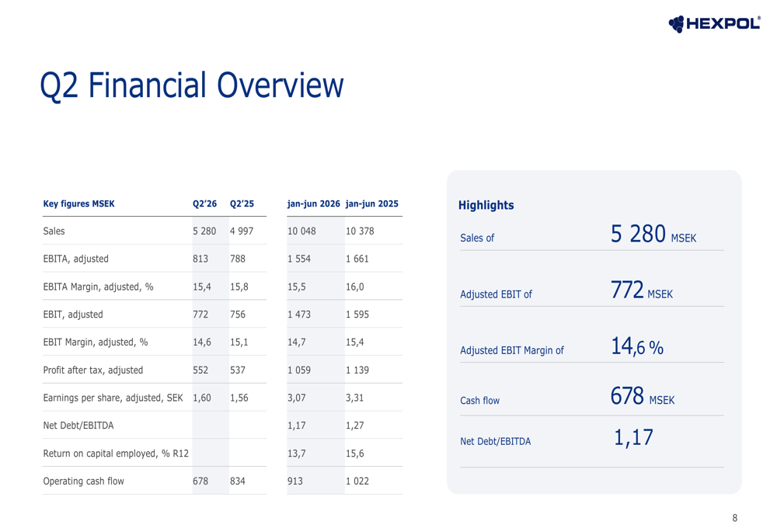Click EBITA adjusted value 788
The image size is (777, 532).
tap(237, 259)
